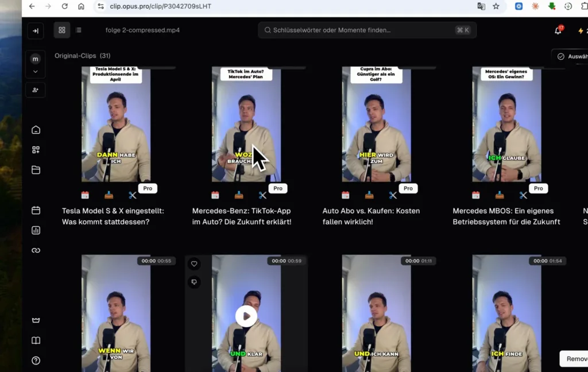
Task: Click the 'folge 2-compressed.mp4' file name
Action: (x=142, y=30)
